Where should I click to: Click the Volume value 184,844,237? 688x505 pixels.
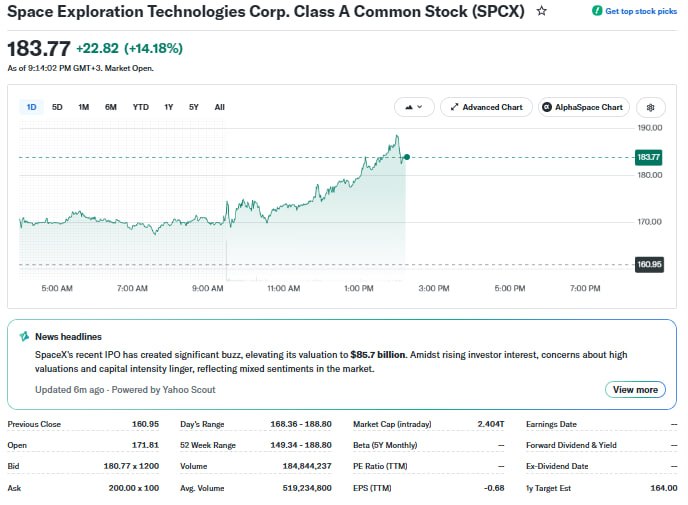(307, 466)
